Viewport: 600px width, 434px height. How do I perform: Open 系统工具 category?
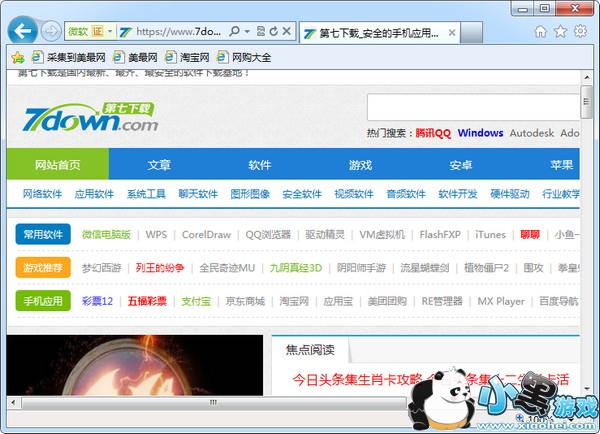point(146,194)
